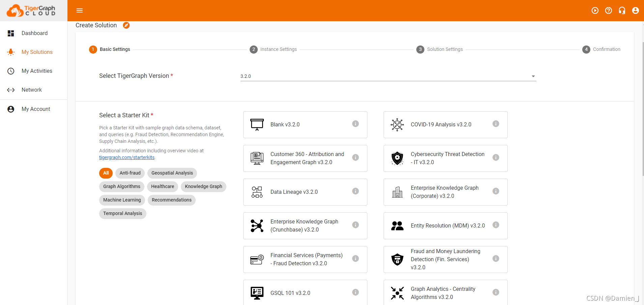Toggle the Recommendations filter chip
The height and width of the screenshot is (305, 644).
pyautogui.click(x=172, y=200)
